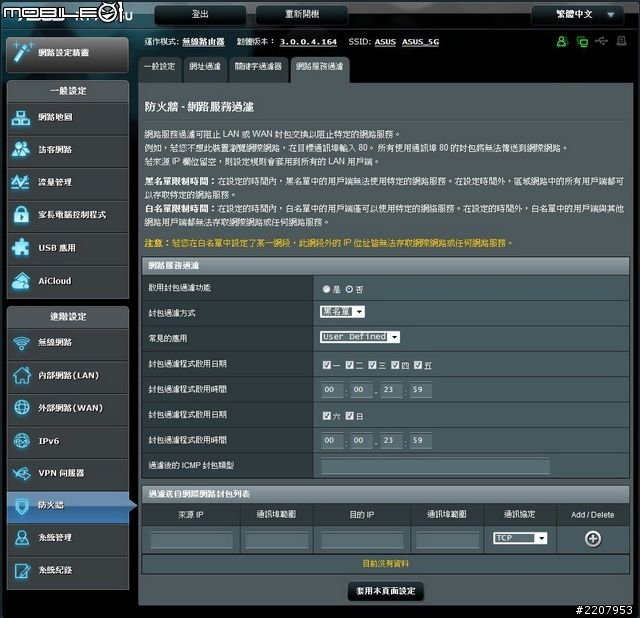Uncheck the 六 Saturday checkbox
This screenshot has height=618, width=640.
327,415
